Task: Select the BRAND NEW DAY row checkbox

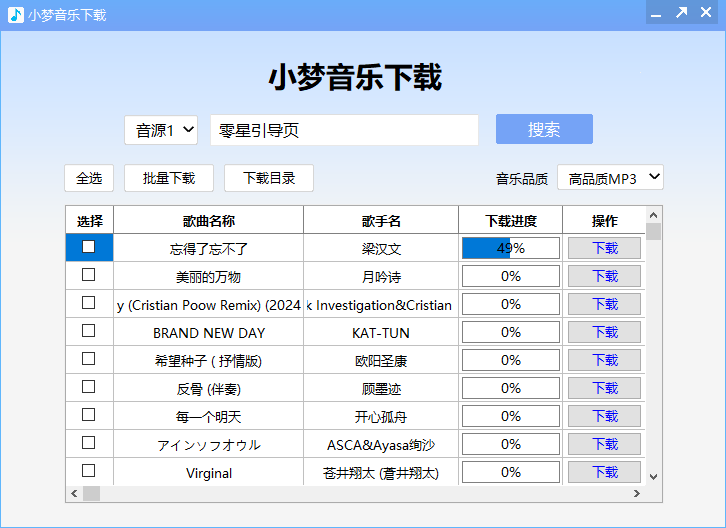Action: pos(89,331)
